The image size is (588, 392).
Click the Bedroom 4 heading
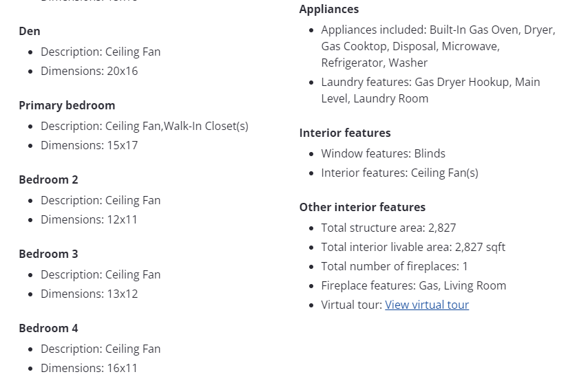48,328
